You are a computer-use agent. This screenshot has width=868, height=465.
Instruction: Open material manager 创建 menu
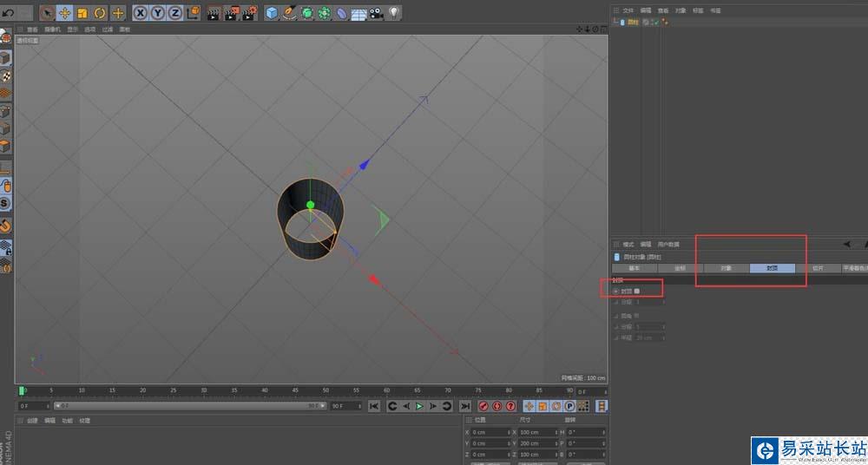33,421
